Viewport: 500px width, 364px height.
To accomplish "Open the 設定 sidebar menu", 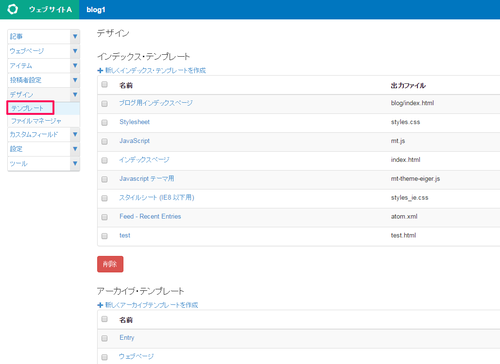I will pos(16,149).
